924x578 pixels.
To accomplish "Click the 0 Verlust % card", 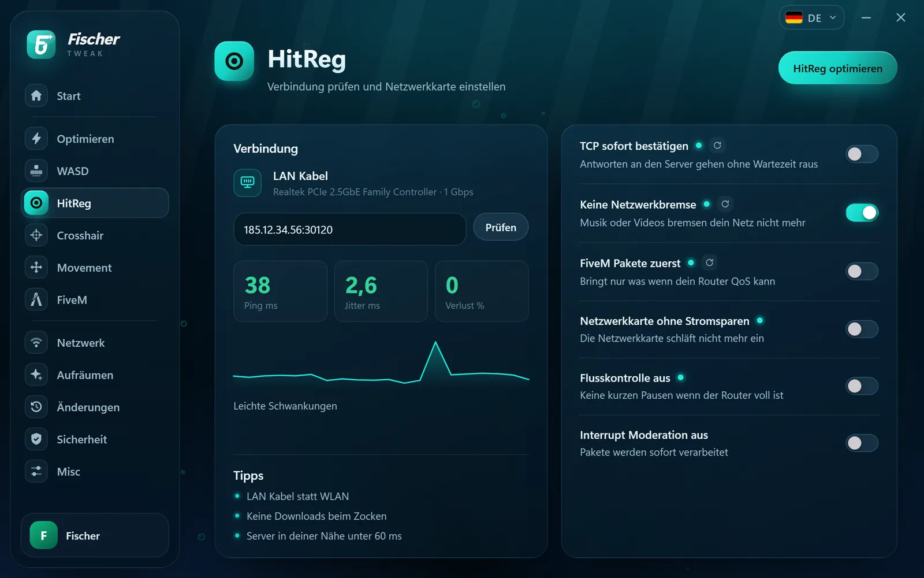I will (482, 291).
